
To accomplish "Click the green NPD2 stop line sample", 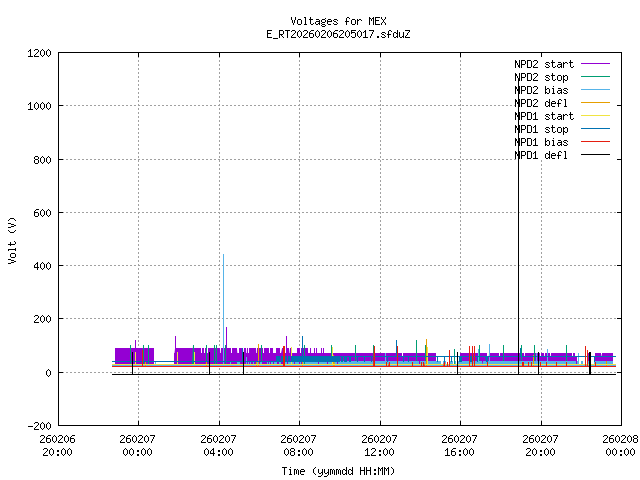I will [596, 77].
